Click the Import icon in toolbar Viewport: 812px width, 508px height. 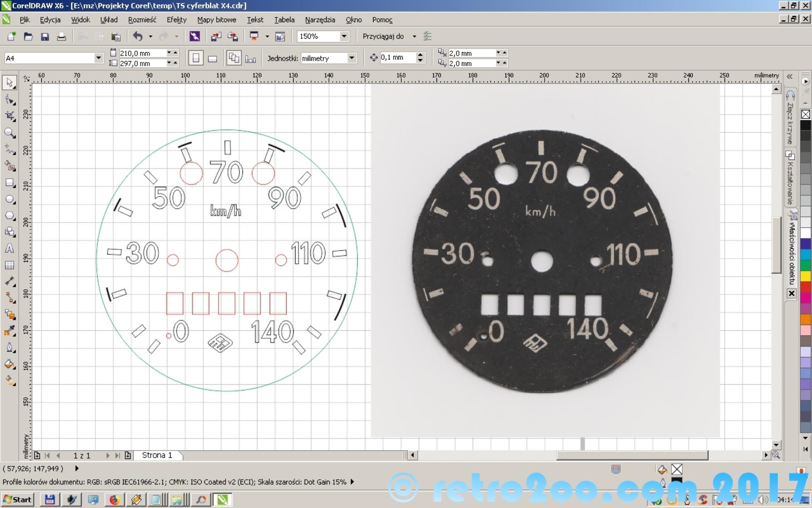[x=216, y=37]
